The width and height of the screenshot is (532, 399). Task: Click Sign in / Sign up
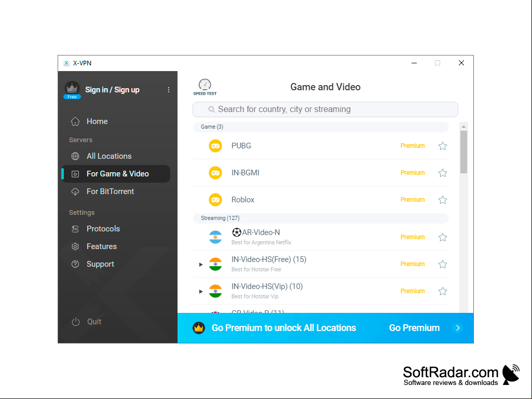(x=112, y=90)
